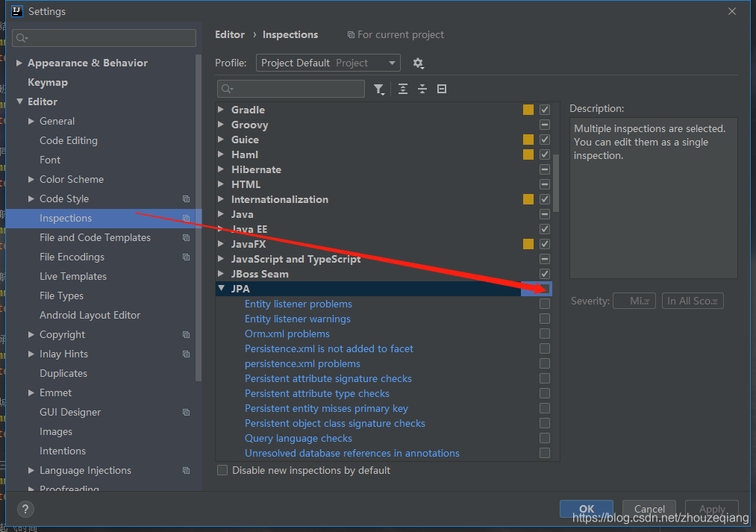Collapse the Editor settings section
The image size is (756, 532).
point(19,101)
